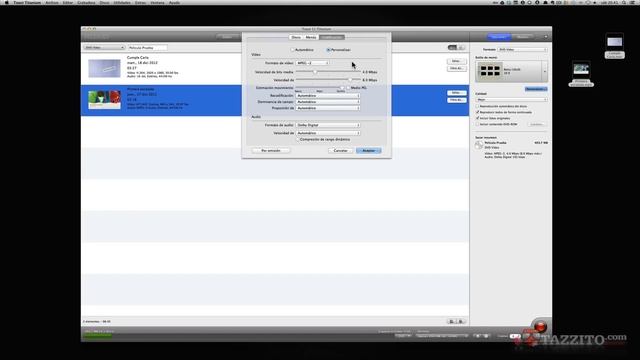The height and width of the screenshot is (360, 640).
Task: Open Ayuda menu in menu bar
Action: (x=174, y=2)
